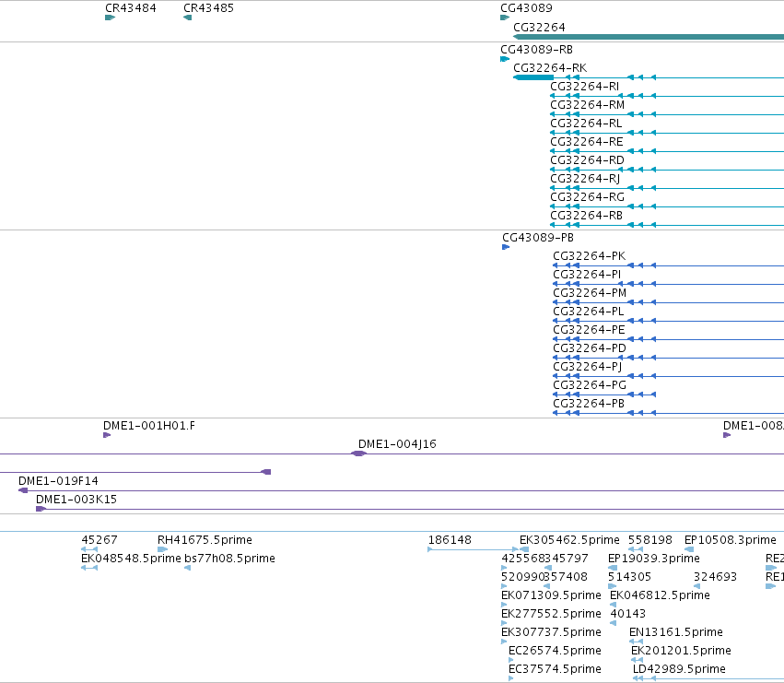Select EST RH41675.5prime
This screenshot has width=784, height=683.
click(x=205, y=540)
